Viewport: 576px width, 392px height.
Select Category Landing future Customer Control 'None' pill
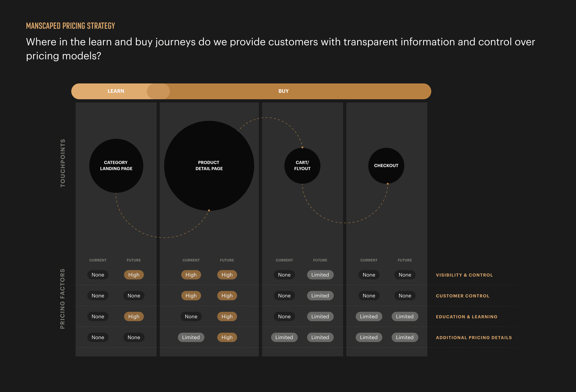[x=134, y=295]
